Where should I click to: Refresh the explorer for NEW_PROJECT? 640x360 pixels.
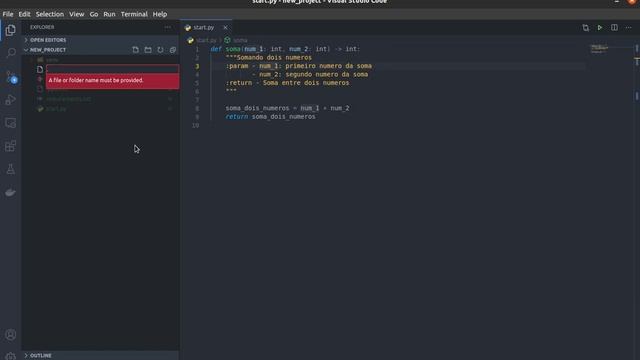click(160, 50)
